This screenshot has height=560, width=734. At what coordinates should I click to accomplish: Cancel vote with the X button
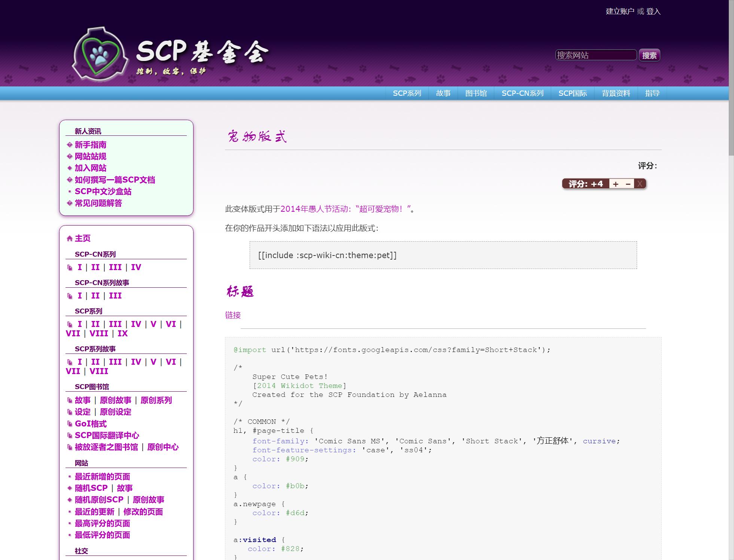640,184
